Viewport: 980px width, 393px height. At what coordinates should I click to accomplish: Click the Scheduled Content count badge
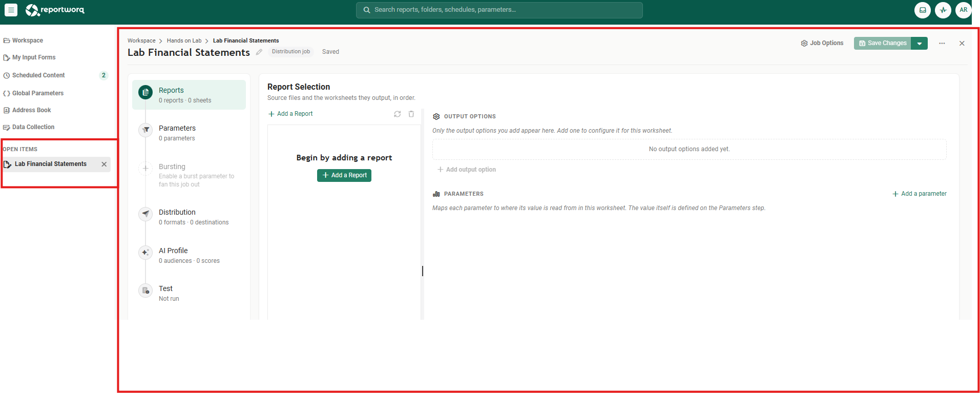[103, 75]
